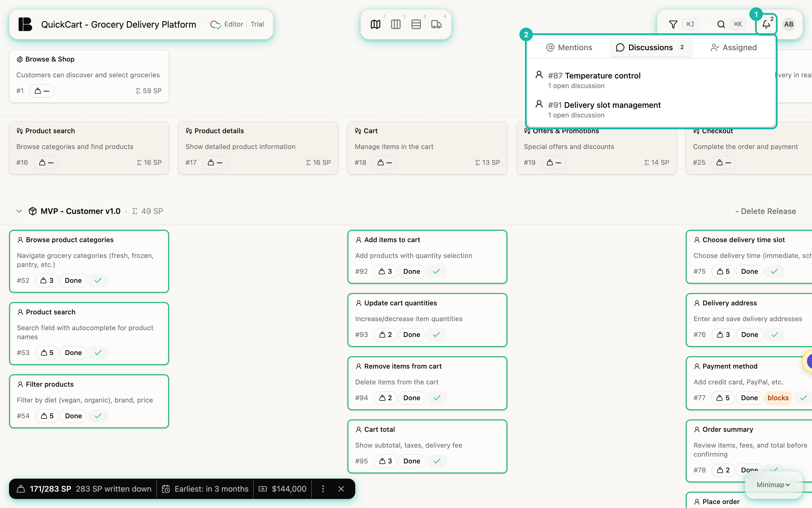Open Done status on Payment method

pos(749,398)
